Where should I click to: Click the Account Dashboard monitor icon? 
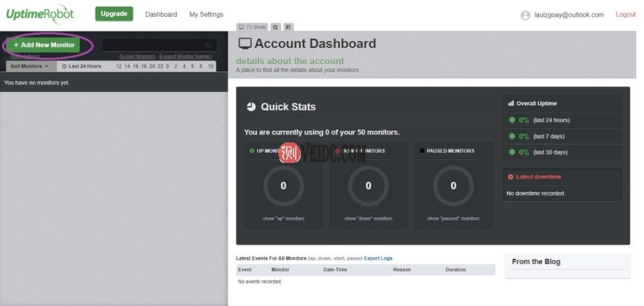click(245, 44)
